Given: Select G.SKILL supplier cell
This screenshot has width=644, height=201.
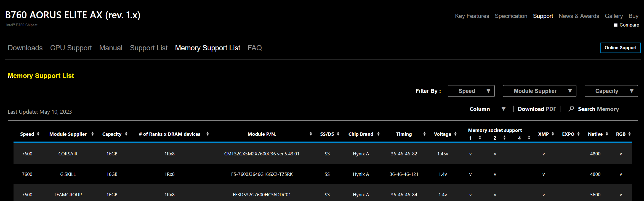Looking at the screenshot, I should [x=68, y=174].
